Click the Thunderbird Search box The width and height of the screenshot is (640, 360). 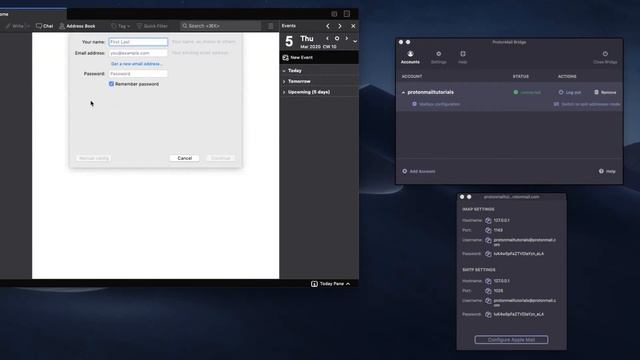[x=220, y=26]
